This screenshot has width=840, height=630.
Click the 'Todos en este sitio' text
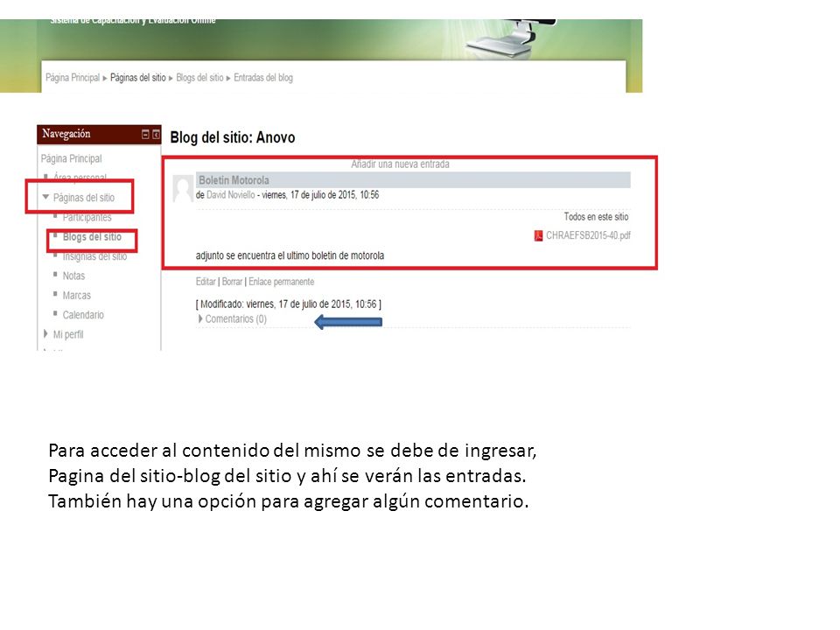pos(596,217)
